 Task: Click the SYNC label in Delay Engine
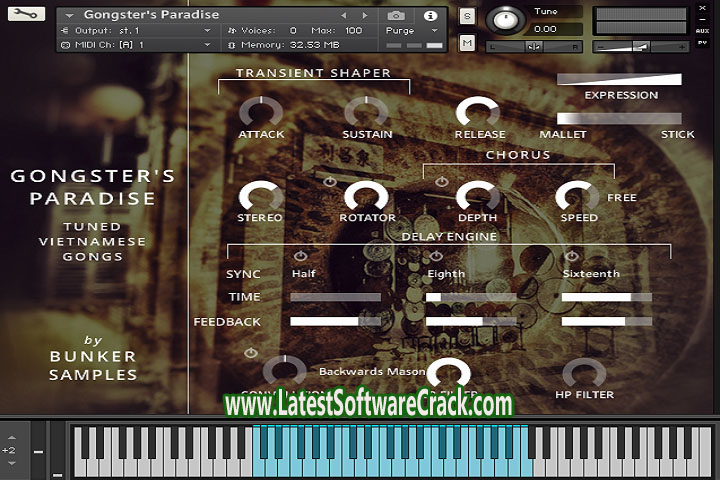(243, 274)
